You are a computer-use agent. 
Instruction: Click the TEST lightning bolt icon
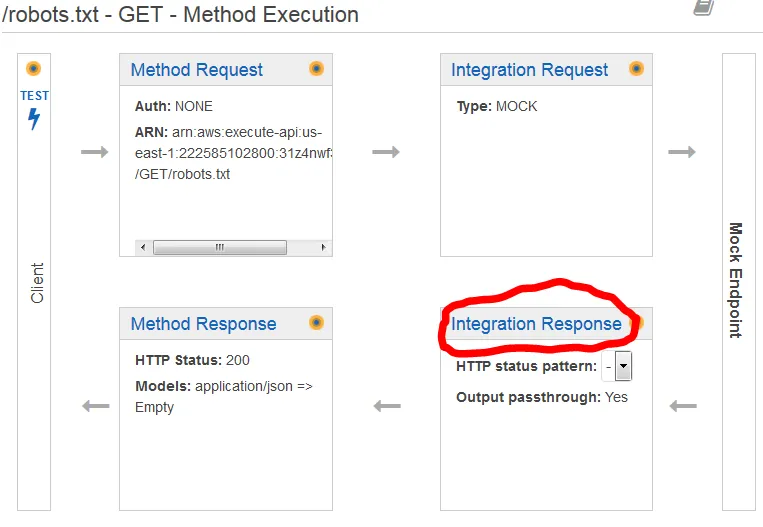(x=34, y=119)
